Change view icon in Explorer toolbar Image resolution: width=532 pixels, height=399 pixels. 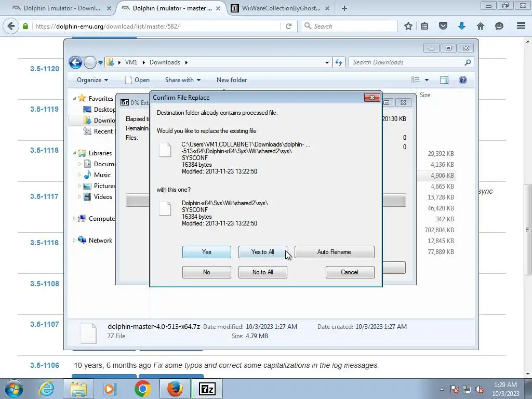(416, 79)
